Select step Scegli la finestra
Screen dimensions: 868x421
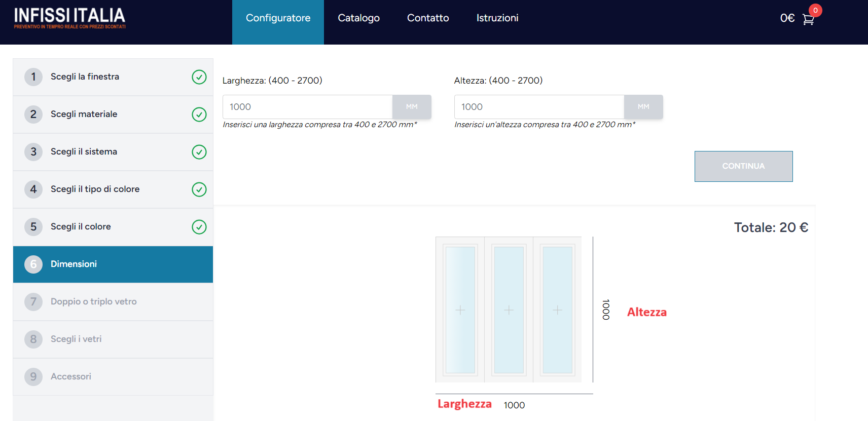coord(85,77)
